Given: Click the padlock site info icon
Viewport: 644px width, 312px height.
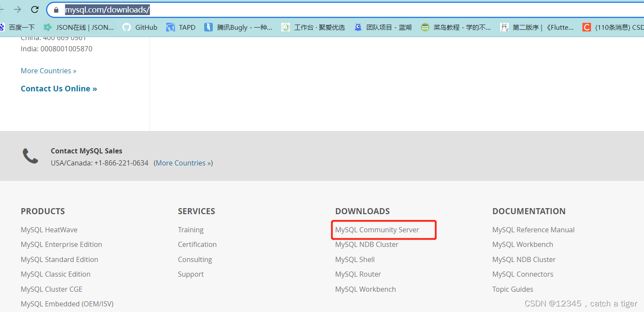Looking at the screenshot, I should coord(56,9).
